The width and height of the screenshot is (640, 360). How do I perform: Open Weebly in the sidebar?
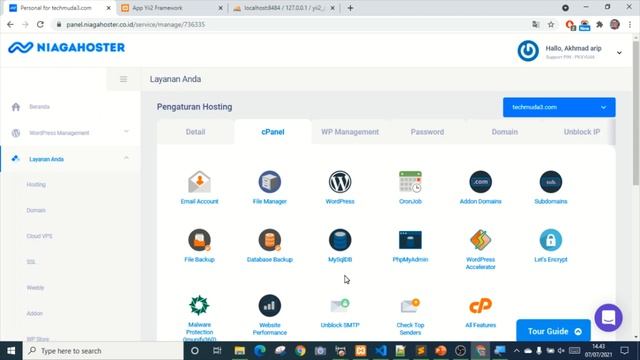click(x=35, y=288)
